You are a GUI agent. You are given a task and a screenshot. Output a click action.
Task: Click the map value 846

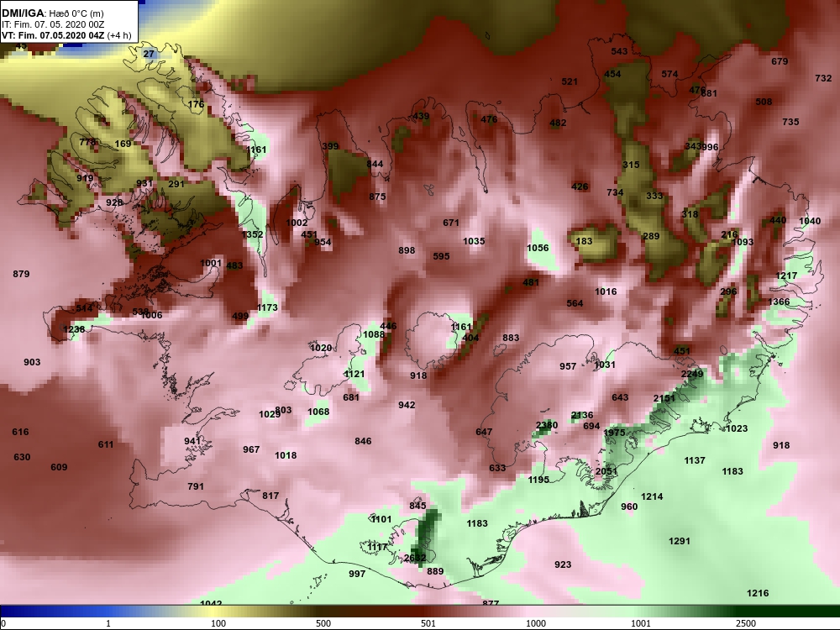363,441
